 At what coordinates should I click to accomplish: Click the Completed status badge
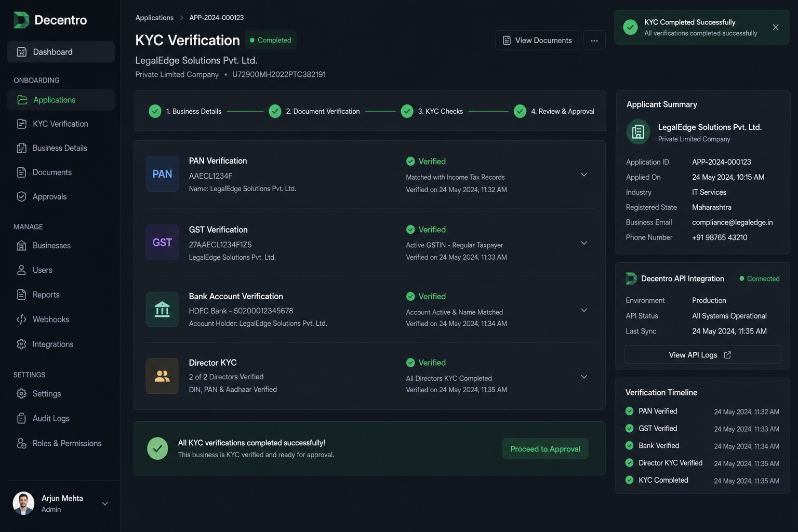(271, 40)
